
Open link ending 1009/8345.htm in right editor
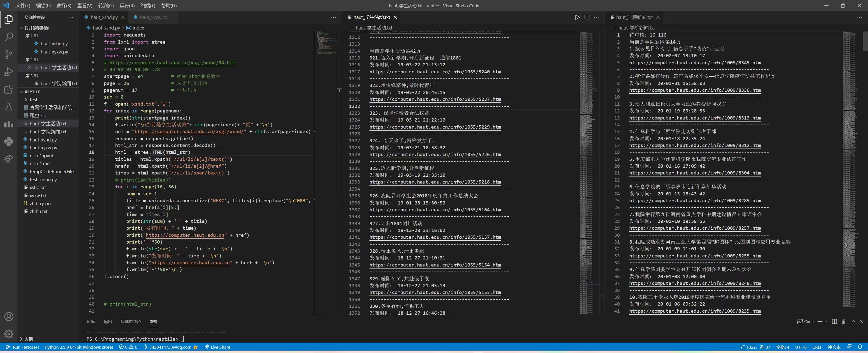point(695,63)
